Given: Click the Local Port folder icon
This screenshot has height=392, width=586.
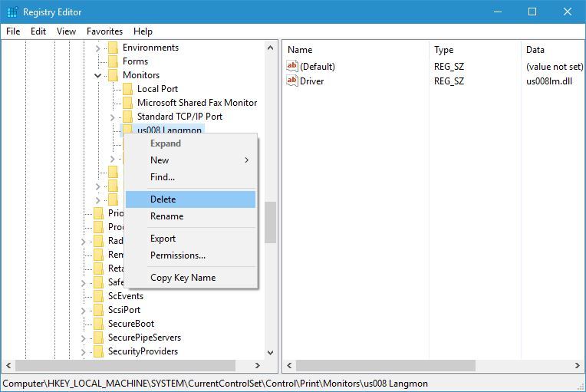Looking at the screenshot, I should [x=127, y=89].
